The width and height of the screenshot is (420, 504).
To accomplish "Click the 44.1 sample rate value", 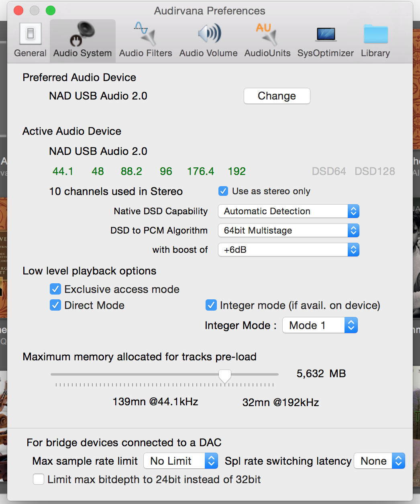I will 63,171.
